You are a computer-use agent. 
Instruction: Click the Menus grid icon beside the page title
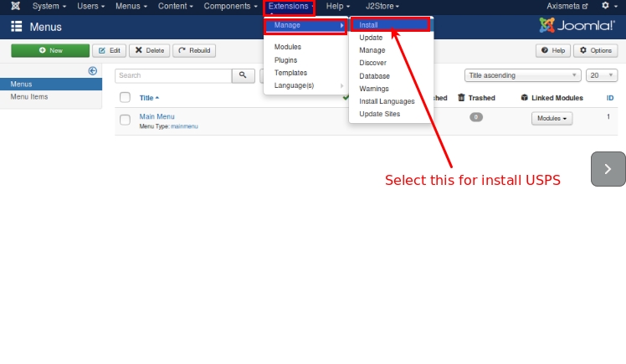pyautogui.click(x=17, y=26)
